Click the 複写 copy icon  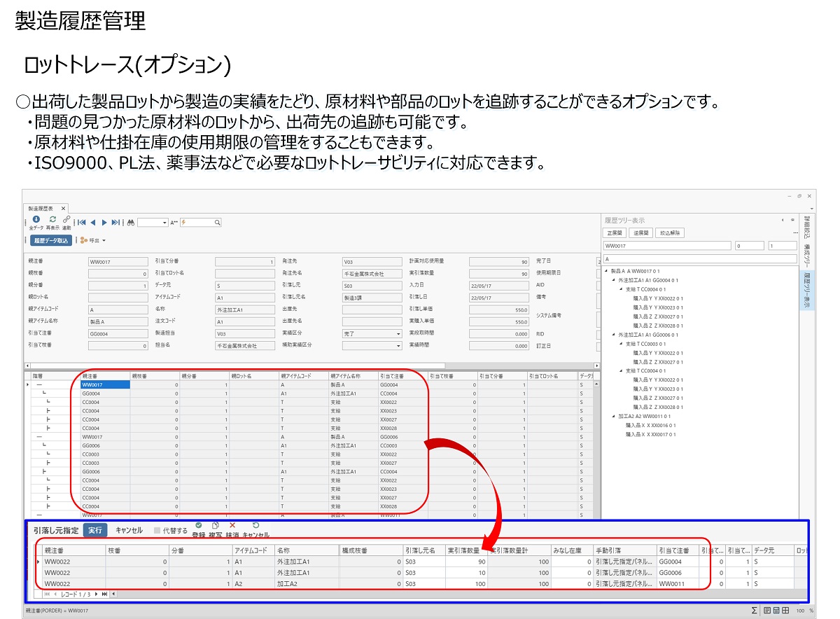[x=216, y=525]
